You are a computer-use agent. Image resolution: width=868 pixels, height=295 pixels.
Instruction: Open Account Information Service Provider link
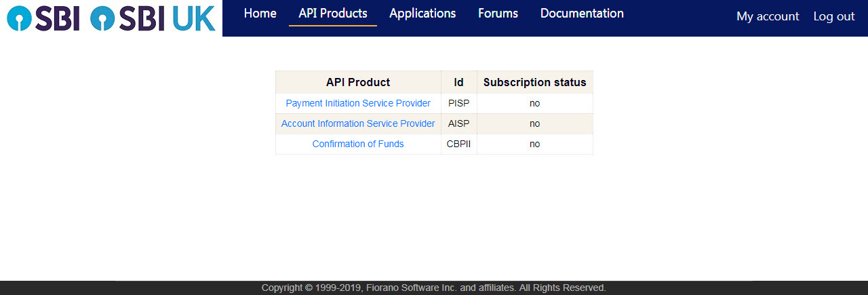point(358,123)
